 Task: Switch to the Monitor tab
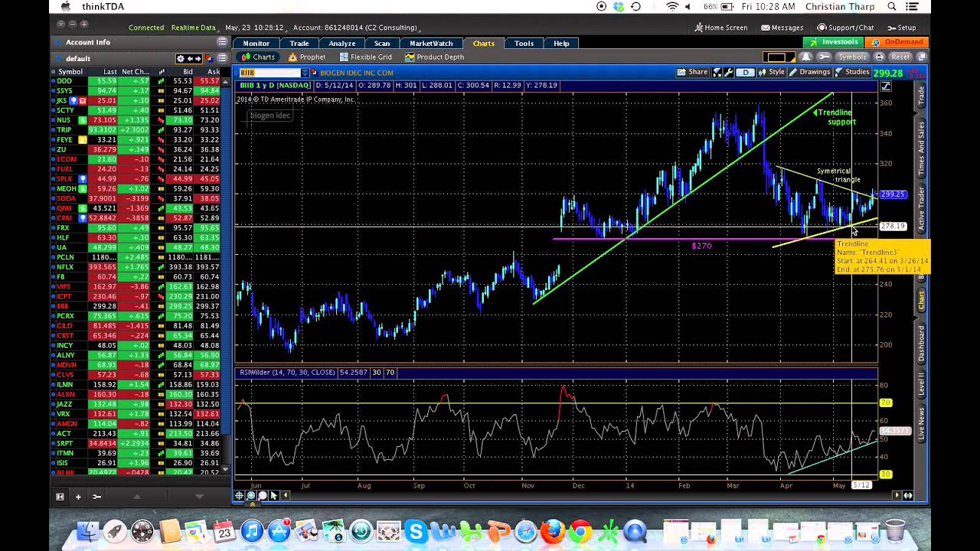click(256, 43)
